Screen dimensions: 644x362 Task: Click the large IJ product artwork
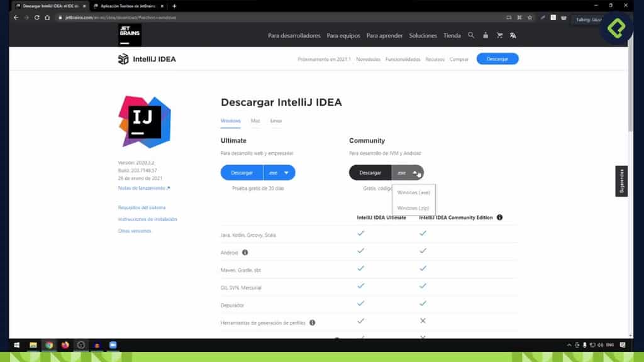pos(145,121)
